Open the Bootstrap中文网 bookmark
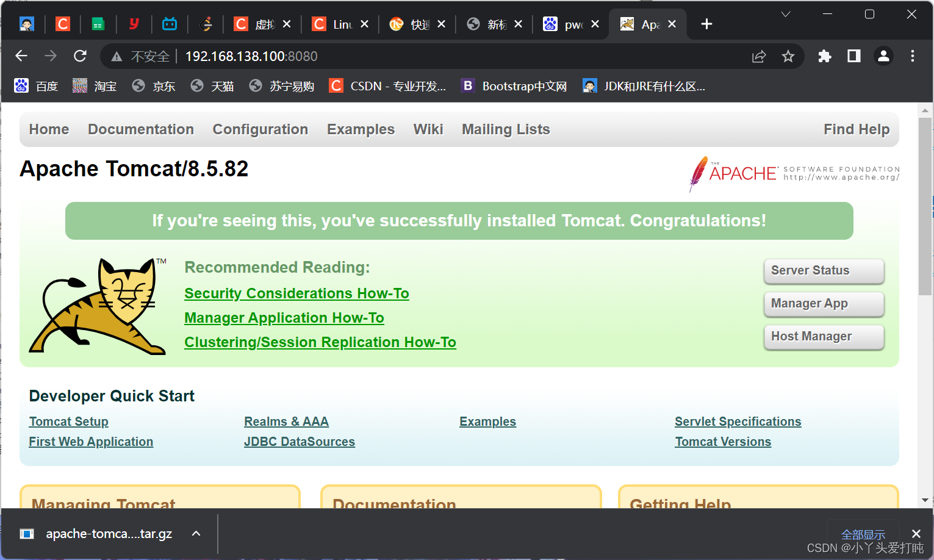 click(514, 86)
